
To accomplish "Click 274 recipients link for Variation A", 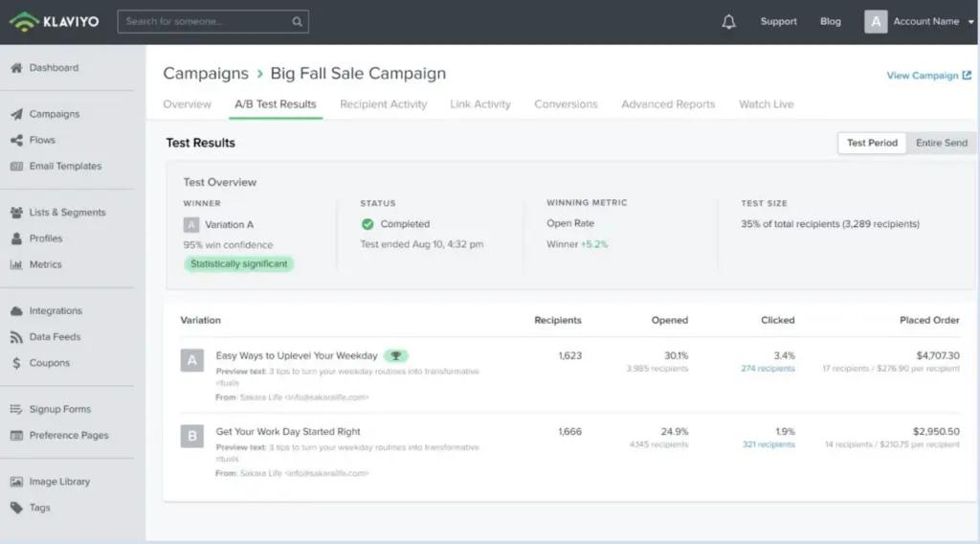I will point(768,369).
